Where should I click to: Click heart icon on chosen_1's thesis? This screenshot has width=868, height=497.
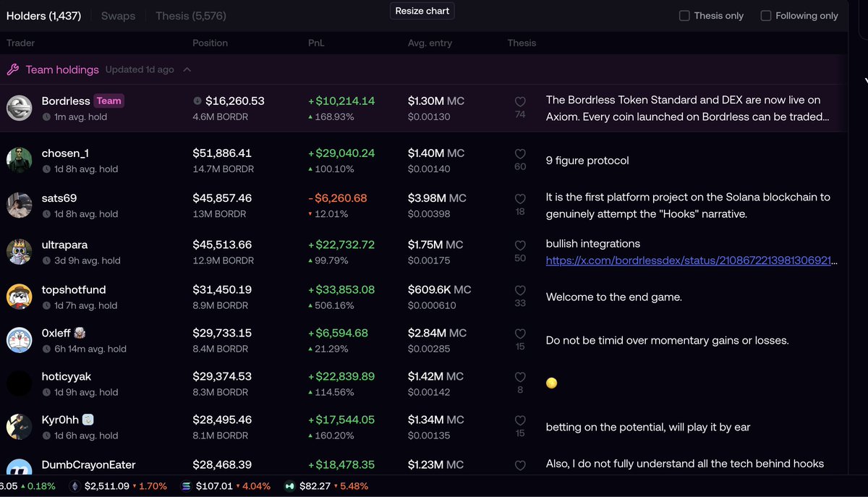pos(520,154)
